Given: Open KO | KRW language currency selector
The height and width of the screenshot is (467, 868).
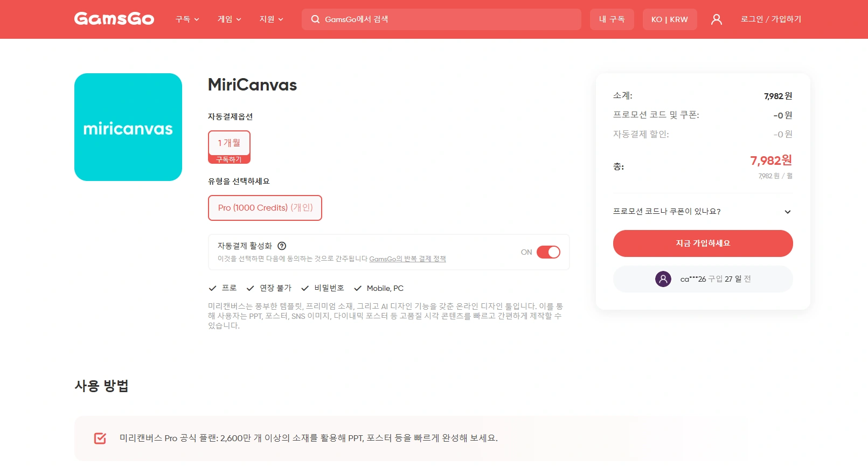Looking at the screenshot, I should point(670,19).
